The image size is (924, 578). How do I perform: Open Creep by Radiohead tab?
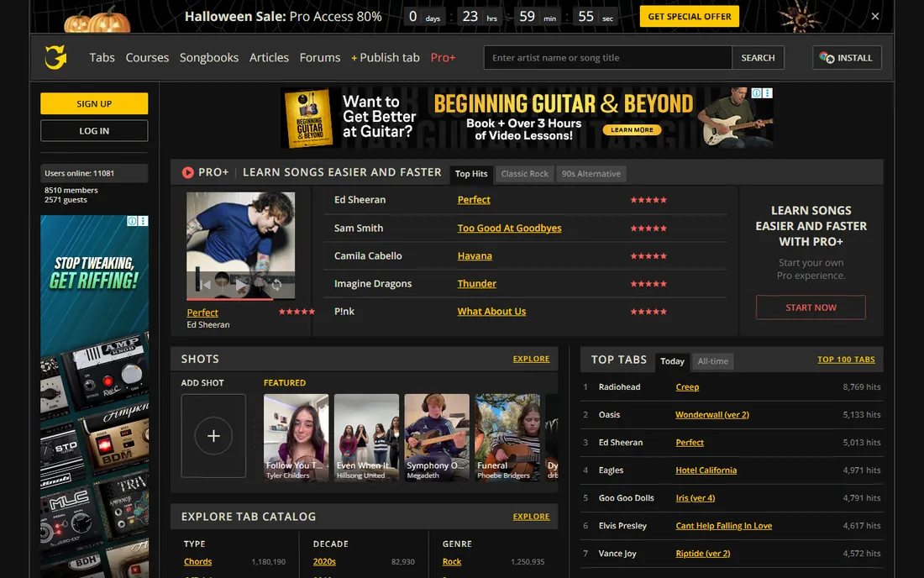click(687, 387)
